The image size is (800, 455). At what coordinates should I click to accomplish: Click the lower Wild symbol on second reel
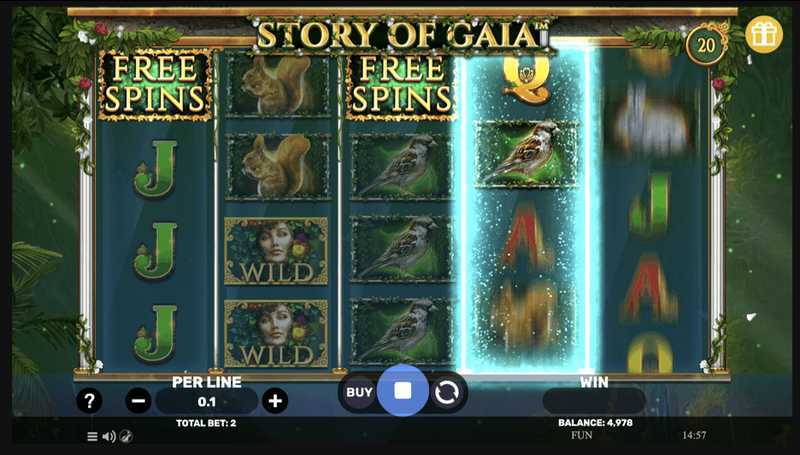(x=276, y=334)
